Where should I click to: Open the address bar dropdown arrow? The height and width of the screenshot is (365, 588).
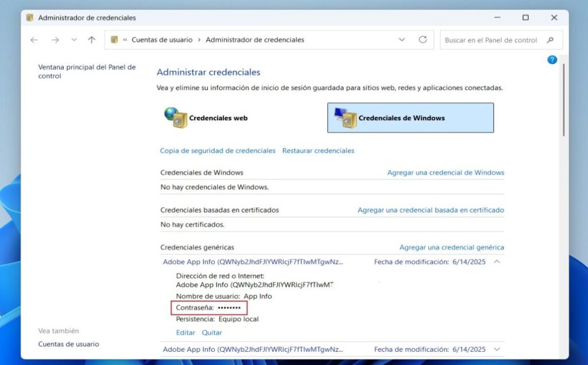pyautogui.click(x=402, y=40)
